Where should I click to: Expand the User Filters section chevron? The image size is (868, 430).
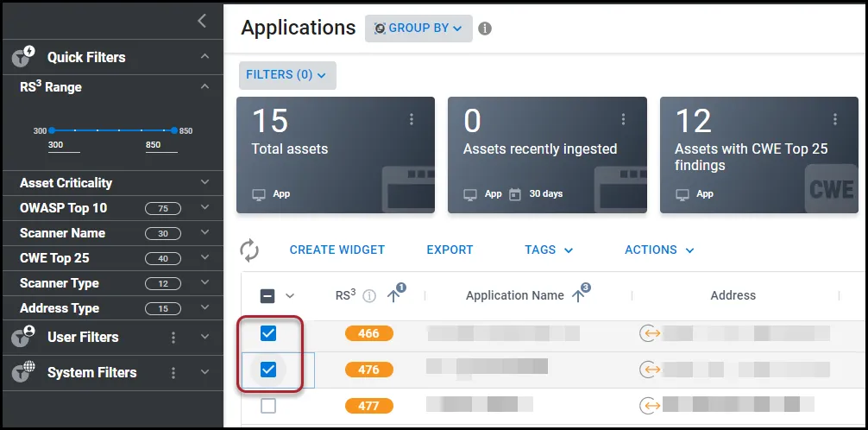click(x=204, y=337)
